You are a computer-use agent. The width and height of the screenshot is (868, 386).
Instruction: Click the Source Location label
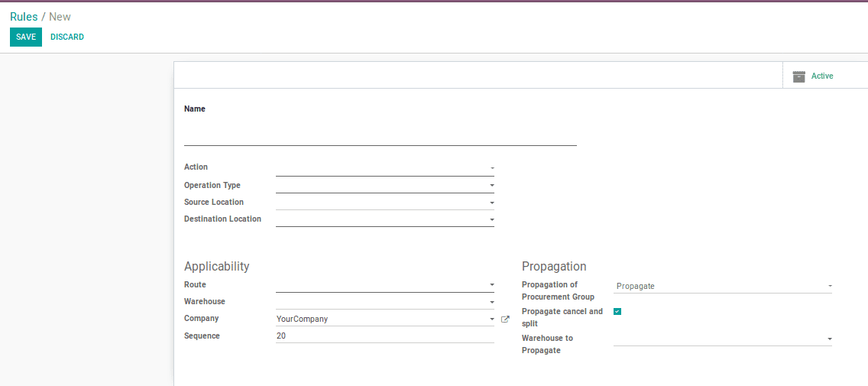[214, 202]
